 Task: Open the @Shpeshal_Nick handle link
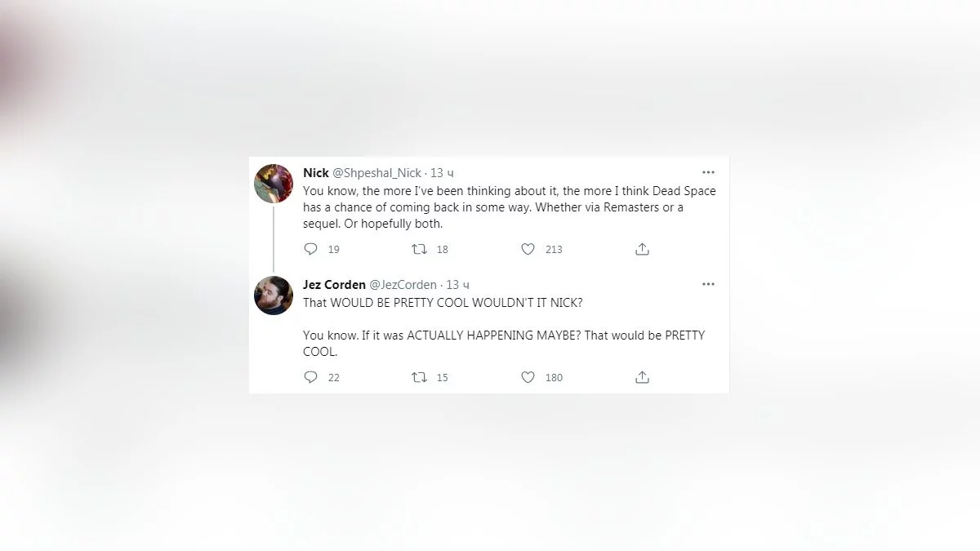376,173
